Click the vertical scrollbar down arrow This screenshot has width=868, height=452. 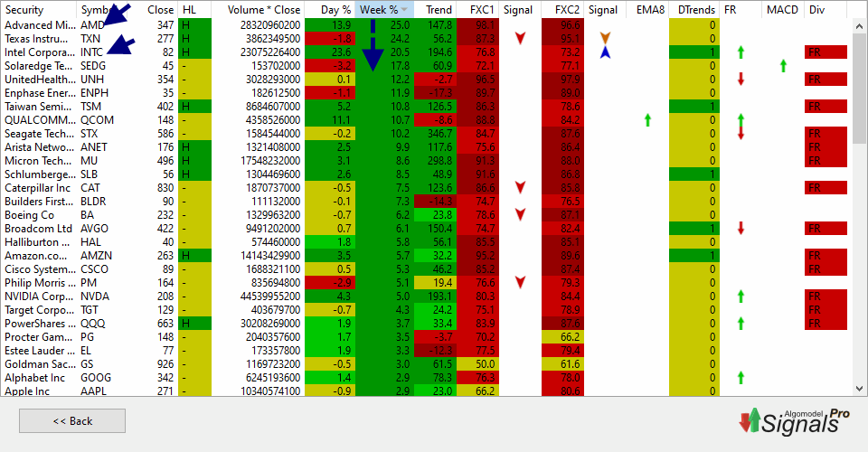coord(860,390)
